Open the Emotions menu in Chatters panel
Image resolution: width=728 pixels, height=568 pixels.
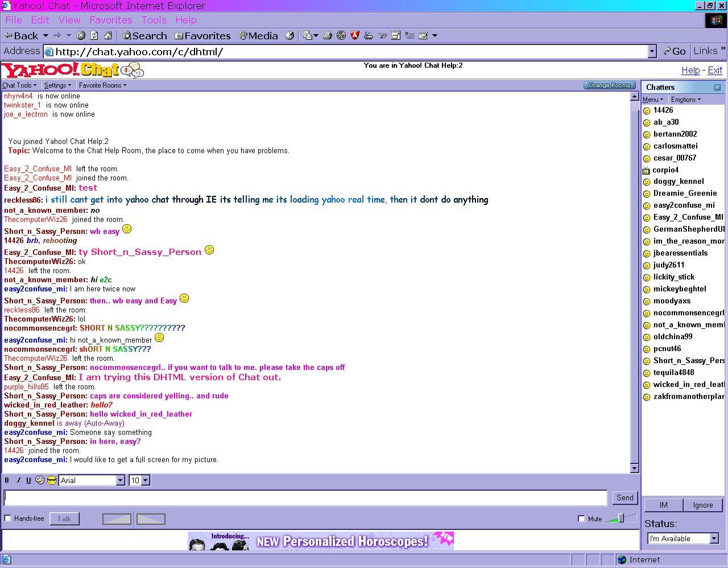685,99
